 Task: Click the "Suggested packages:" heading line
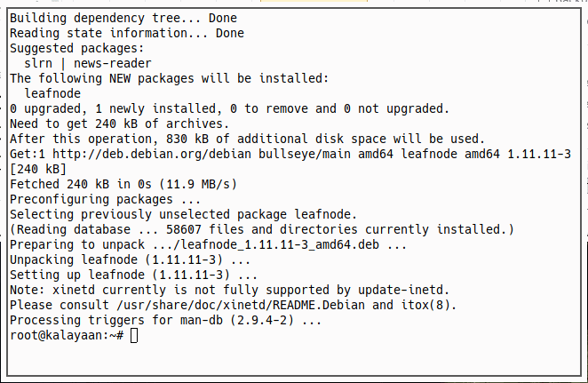77,47
